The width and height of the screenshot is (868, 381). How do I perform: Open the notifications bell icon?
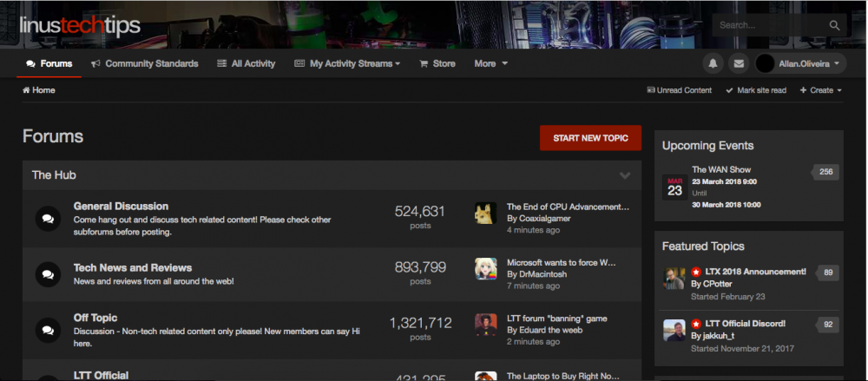pyautogui.click(x=713, y=63)
